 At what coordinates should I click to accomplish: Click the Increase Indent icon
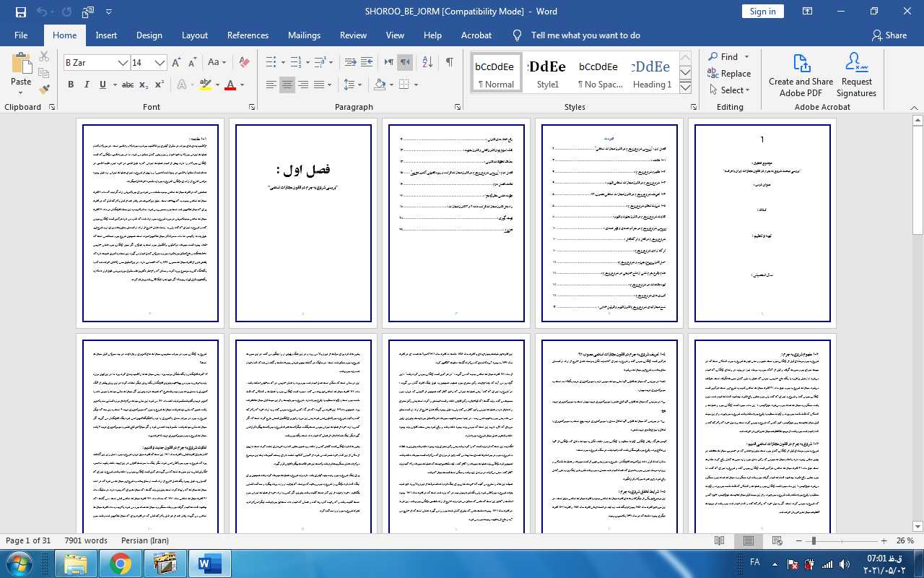click(x=367, y=63)
